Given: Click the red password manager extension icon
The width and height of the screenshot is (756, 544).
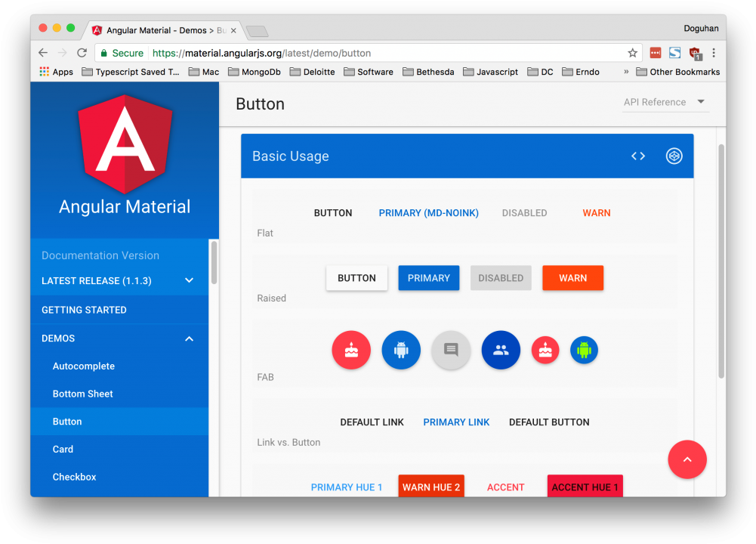Looking at the screenshot, I should coord(656,53).
